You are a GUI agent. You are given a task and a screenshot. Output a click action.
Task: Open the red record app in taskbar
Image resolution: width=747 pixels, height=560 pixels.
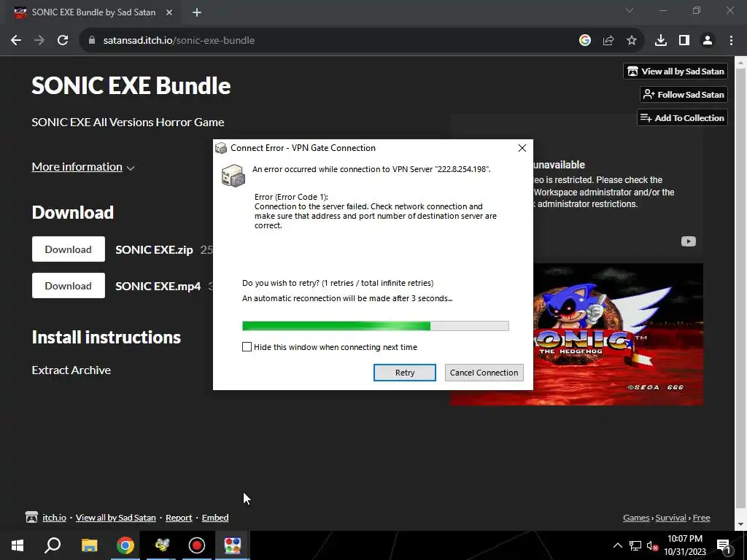tap(197, 545)
